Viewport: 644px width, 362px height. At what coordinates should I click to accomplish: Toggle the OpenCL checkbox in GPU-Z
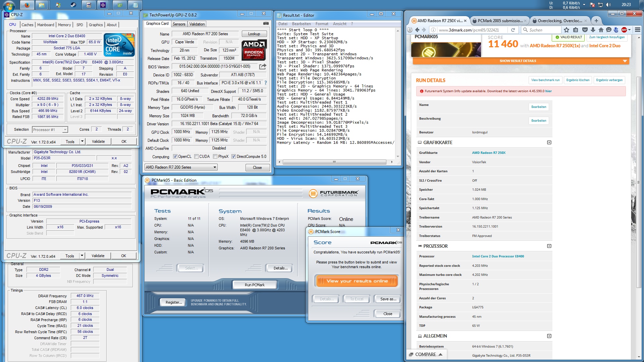point(175,157)
